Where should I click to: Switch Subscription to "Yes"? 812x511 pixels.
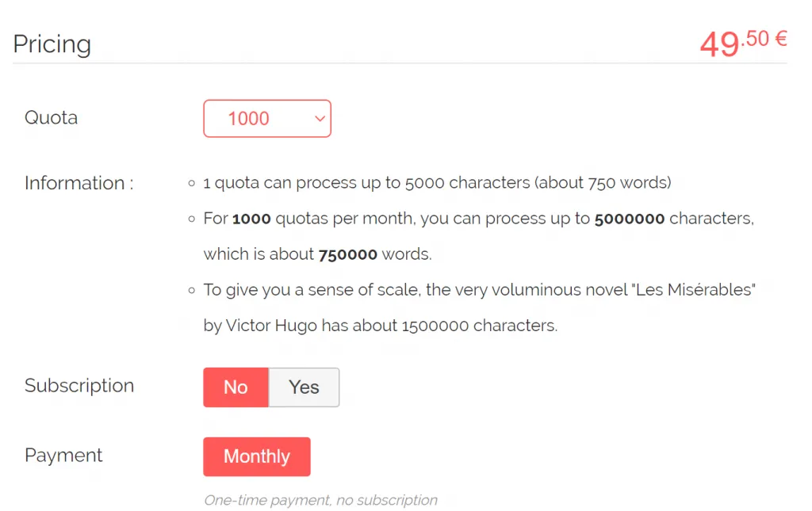tap(304, 387)
